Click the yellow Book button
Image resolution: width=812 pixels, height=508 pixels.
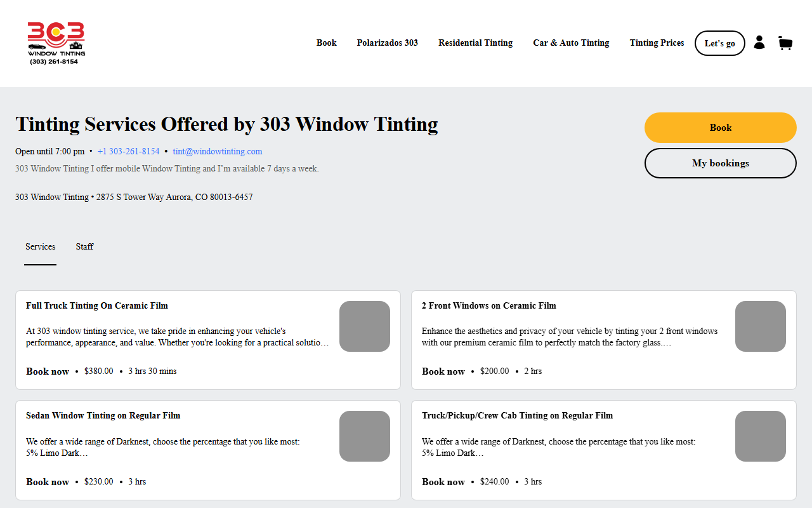[x=721, y=128]
